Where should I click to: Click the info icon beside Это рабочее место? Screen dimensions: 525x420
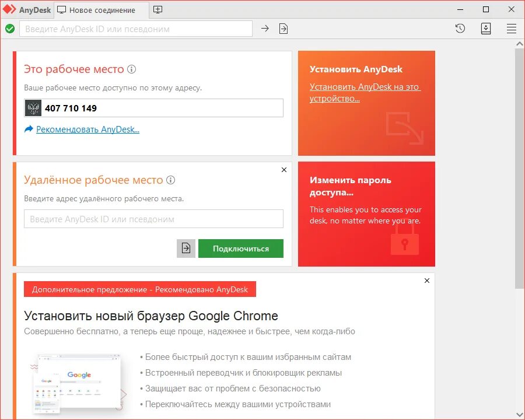[x=132, y=69]
